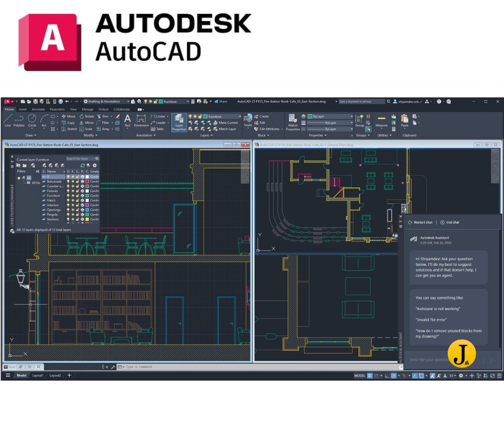The width and height of the screenshot is (504, 423).
Task: Click the Openings layer blue color swatch
Action: point(87,210)
